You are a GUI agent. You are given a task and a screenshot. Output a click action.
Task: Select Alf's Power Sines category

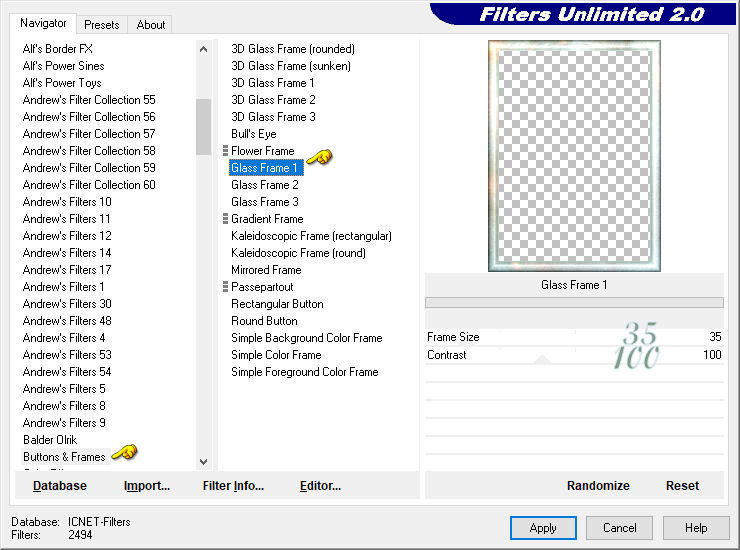pyautogui.click(x=63, y=66)
